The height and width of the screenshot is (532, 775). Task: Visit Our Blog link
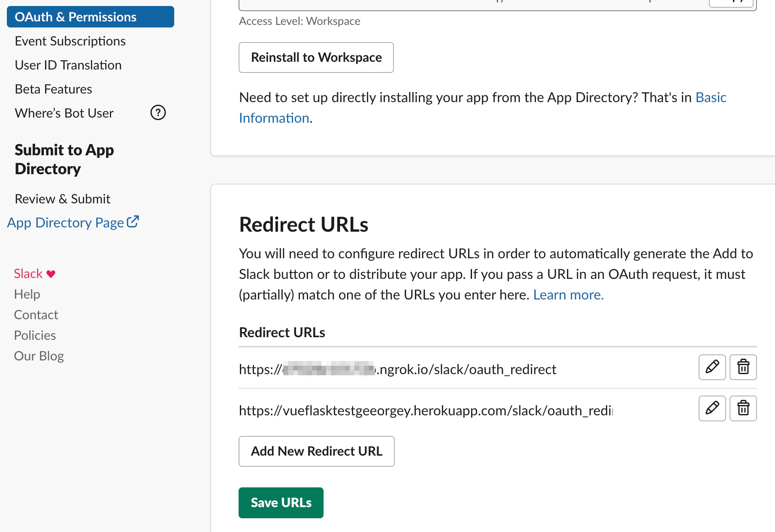pos(39,356)
